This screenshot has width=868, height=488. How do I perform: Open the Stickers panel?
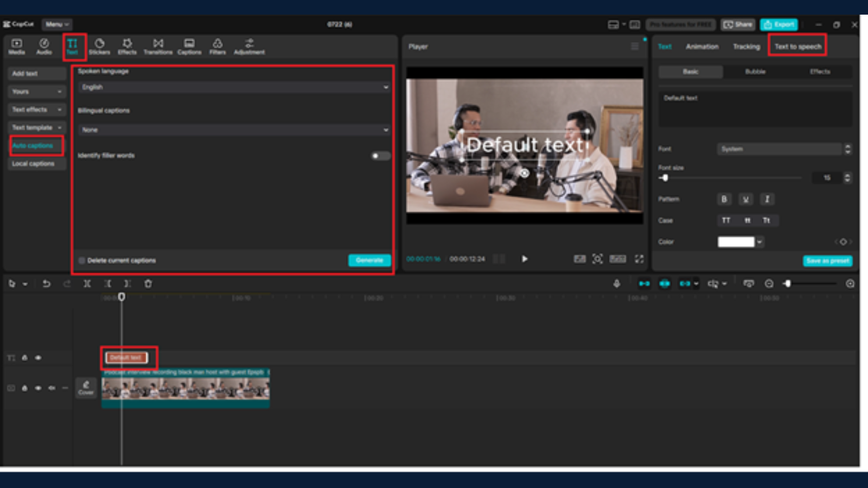pos(99,47)
